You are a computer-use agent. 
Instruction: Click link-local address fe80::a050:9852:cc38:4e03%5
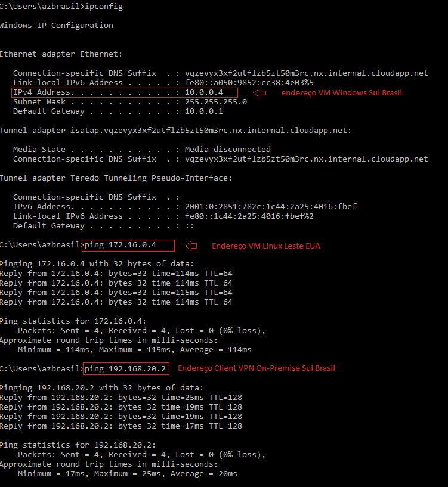249,83
